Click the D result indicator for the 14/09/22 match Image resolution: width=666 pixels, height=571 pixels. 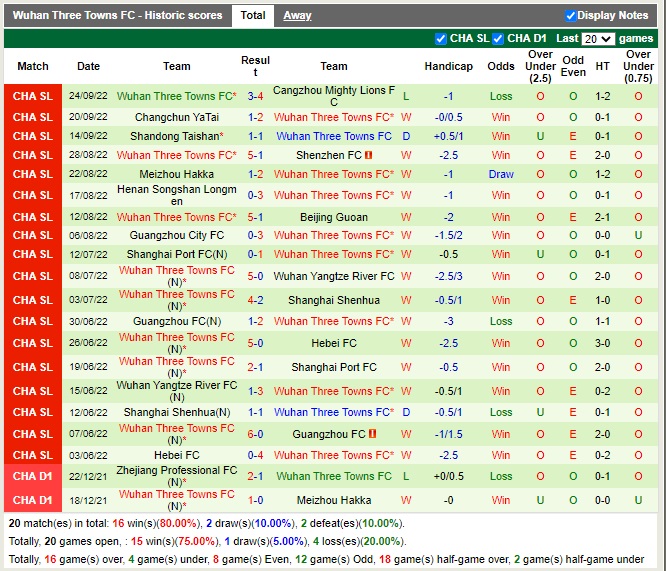click(x=406, y=136)
